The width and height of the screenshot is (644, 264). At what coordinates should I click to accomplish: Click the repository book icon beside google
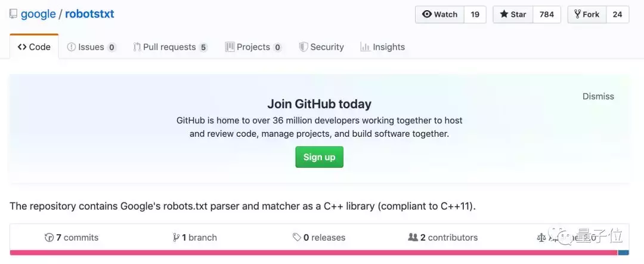[x=14, y=14]
